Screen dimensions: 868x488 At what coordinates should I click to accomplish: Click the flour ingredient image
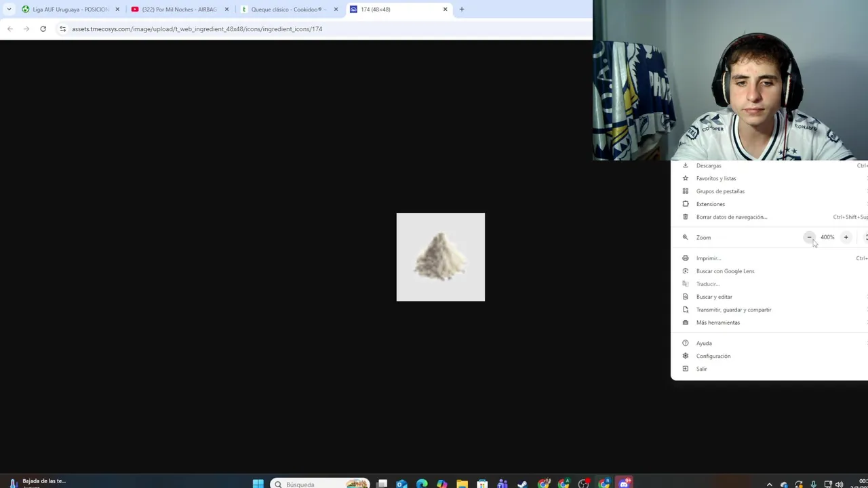(441, 257)
